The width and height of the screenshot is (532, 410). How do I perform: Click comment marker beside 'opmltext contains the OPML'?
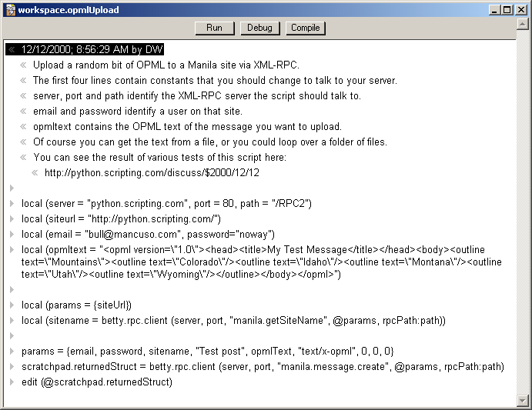[23, 127]
